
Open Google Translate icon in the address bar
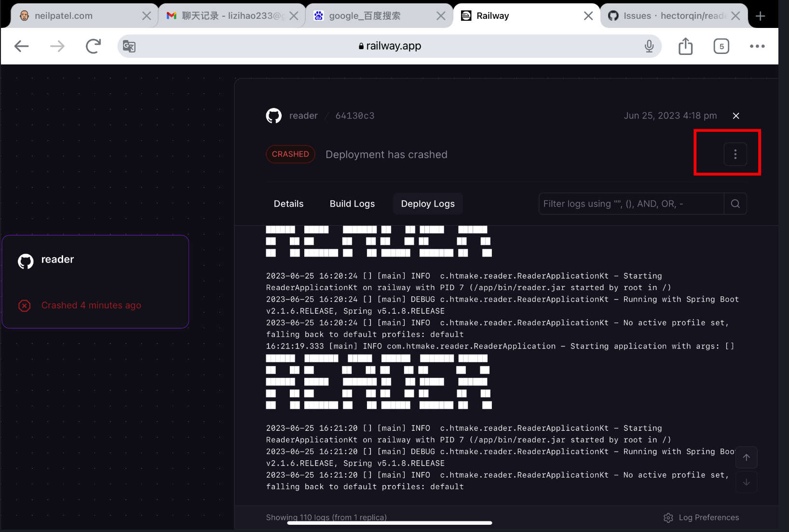[x=129, y=46]
